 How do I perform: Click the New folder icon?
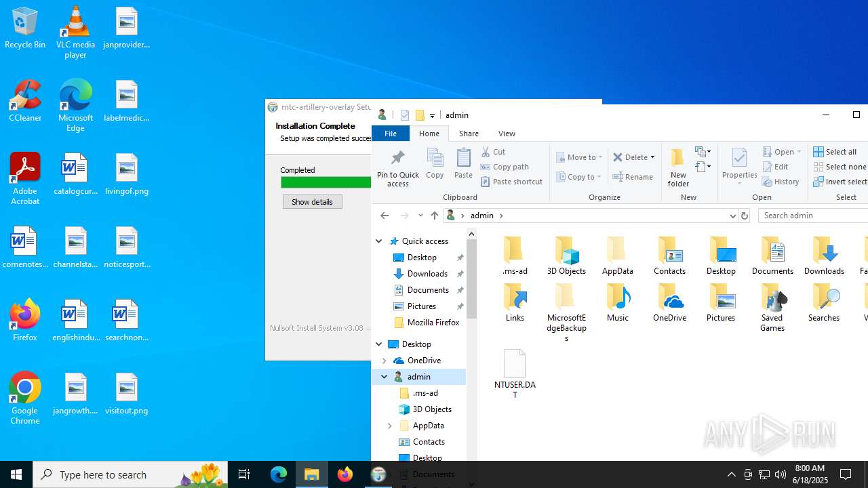(x=678, y=167)
